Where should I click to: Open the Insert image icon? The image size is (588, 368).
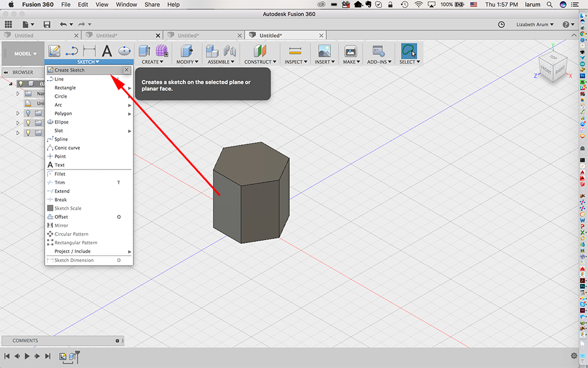click(x=324, y=51)
